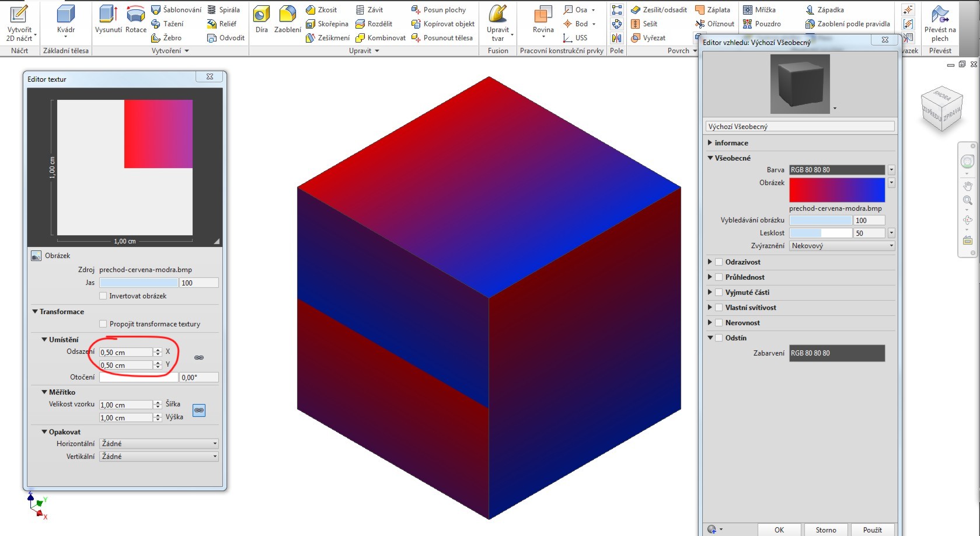The image size is (980, 536).
Task: Open the Bod work point dropdown
Action: pyautogui.click(x=594, y=24)
